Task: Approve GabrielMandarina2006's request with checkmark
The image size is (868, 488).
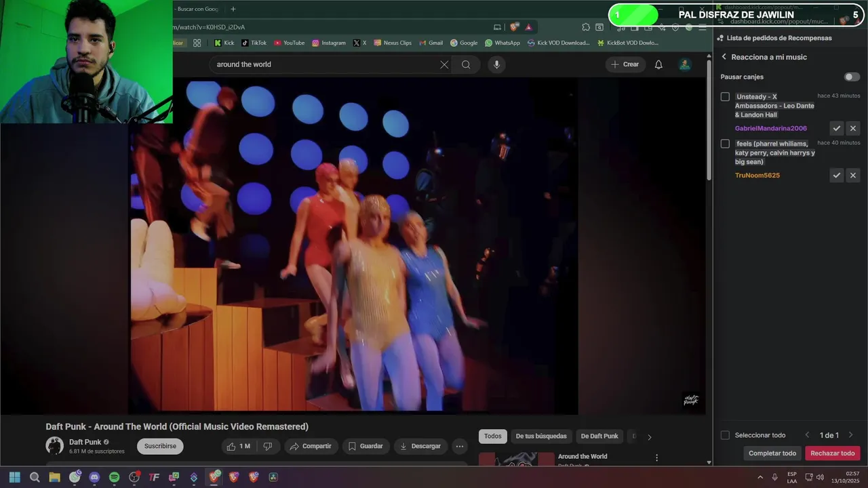Action: 837,128
